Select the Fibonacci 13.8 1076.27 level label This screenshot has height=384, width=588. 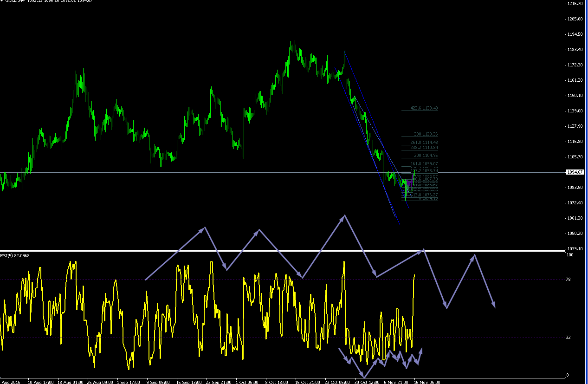(x=425, y=195)
